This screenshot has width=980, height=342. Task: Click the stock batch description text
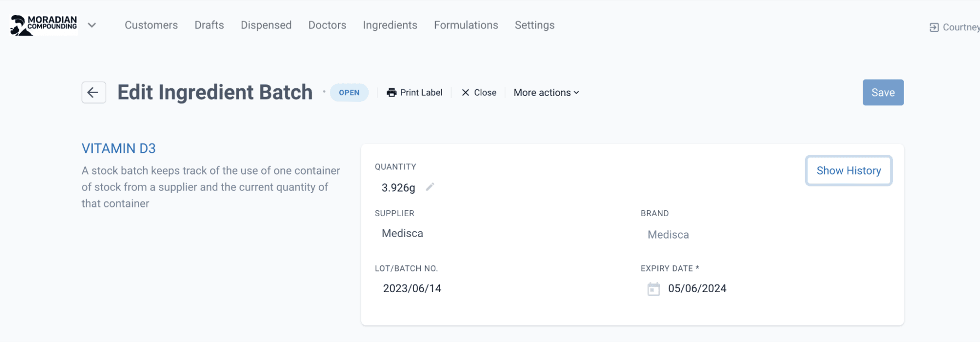point(211,187)
